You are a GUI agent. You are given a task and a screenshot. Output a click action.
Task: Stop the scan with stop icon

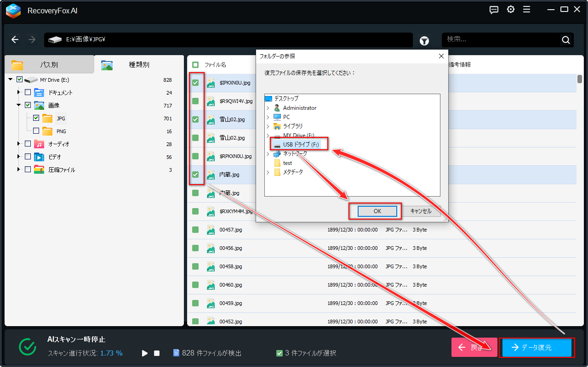[x=157, y=353]
